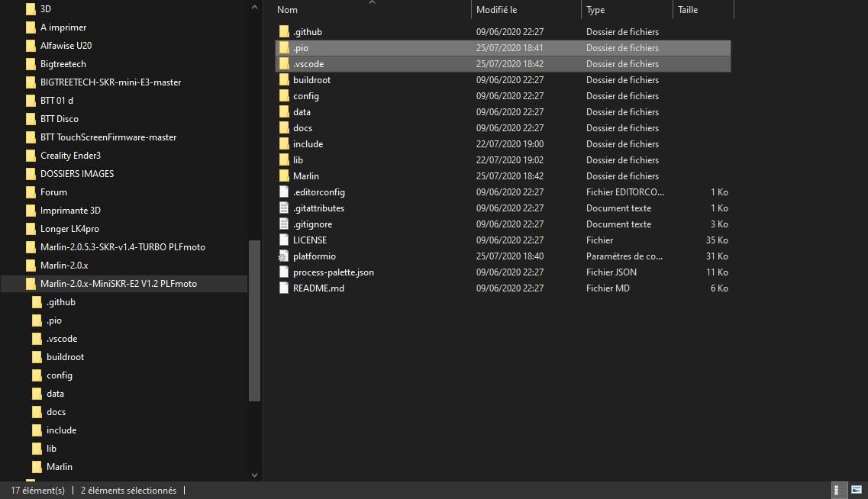This screenshot has height=499, width=868.
Task: Click the README.md file icon
Action: click(284, 288)
